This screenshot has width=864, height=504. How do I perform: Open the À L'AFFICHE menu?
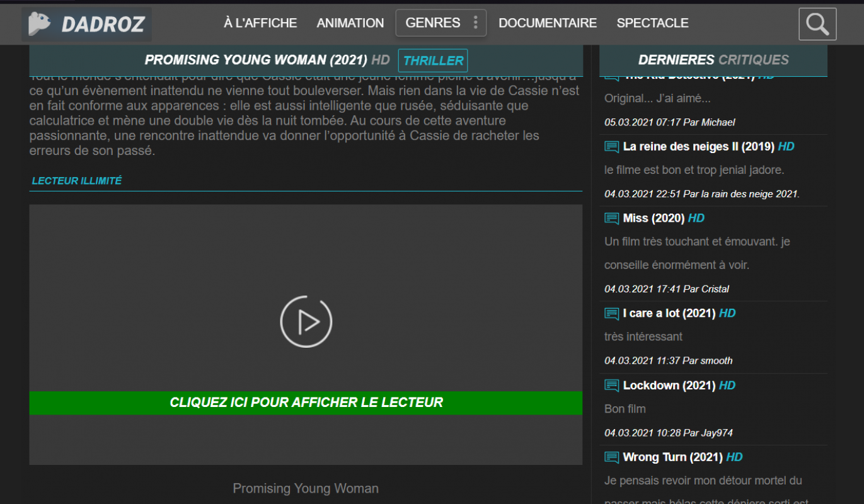pyautogui.click(x=260, y=23)
